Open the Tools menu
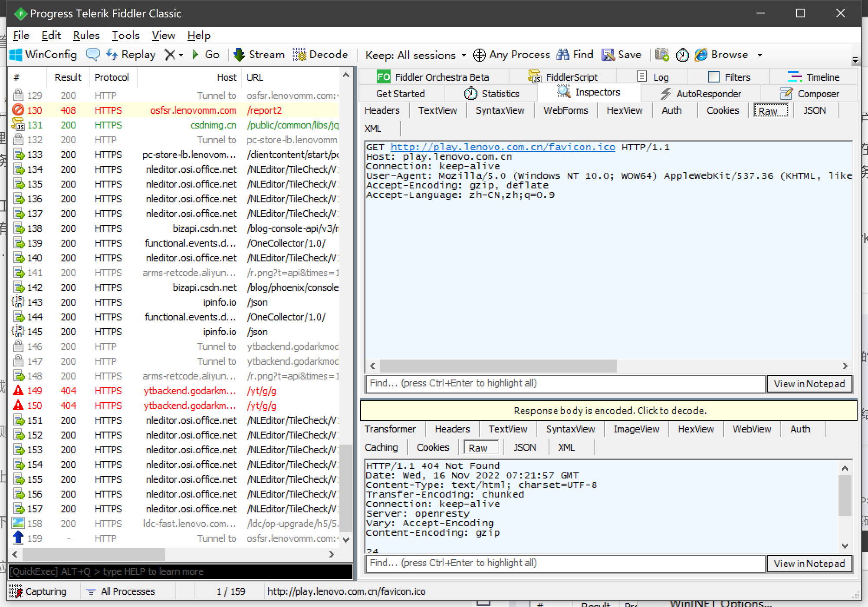Viewport: 868px width, 607px height. pos(125,36)
